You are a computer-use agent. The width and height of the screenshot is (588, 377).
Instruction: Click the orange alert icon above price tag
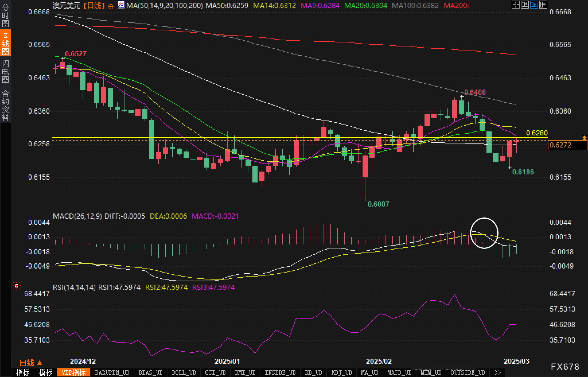584,138
